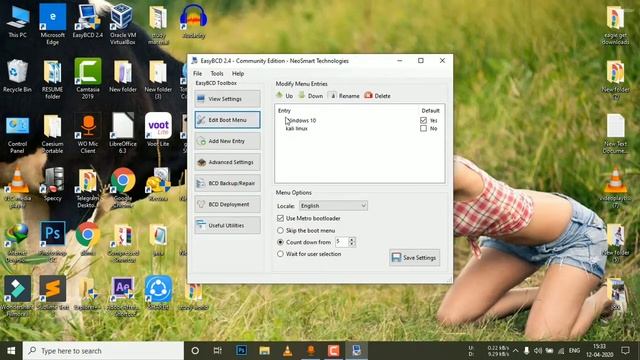
Task: Click the ENG language indicator
Action: click(574, 351)
